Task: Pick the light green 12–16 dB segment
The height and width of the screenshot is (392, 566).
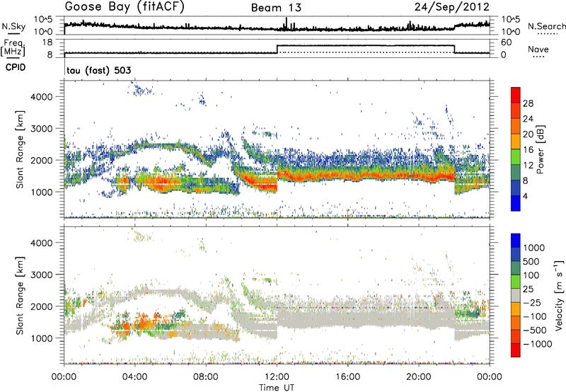Action: (x=516, y=157)
